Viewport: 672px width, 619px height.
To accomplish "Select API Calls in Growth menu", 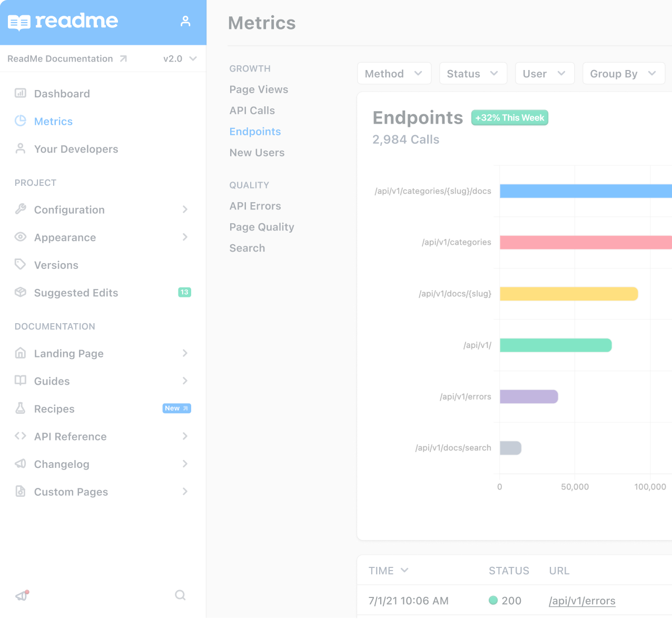I will tap(252, 111).
